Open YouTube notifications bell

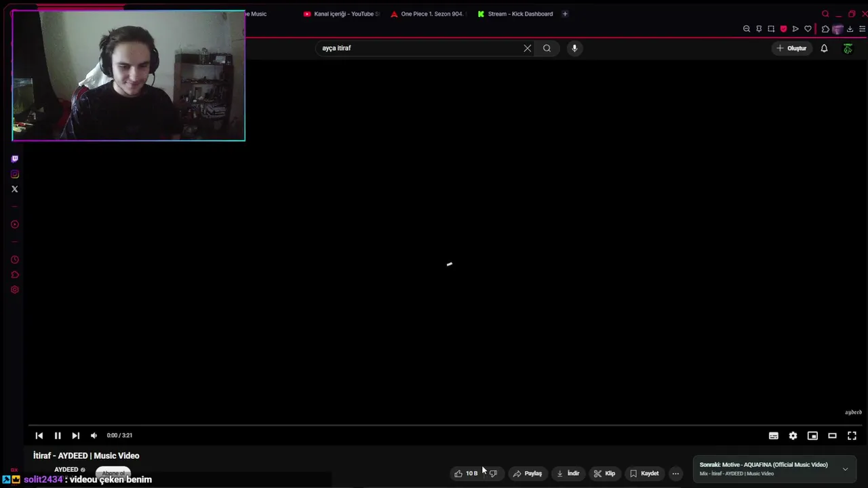pyautogui.click(x=824, y=48)
